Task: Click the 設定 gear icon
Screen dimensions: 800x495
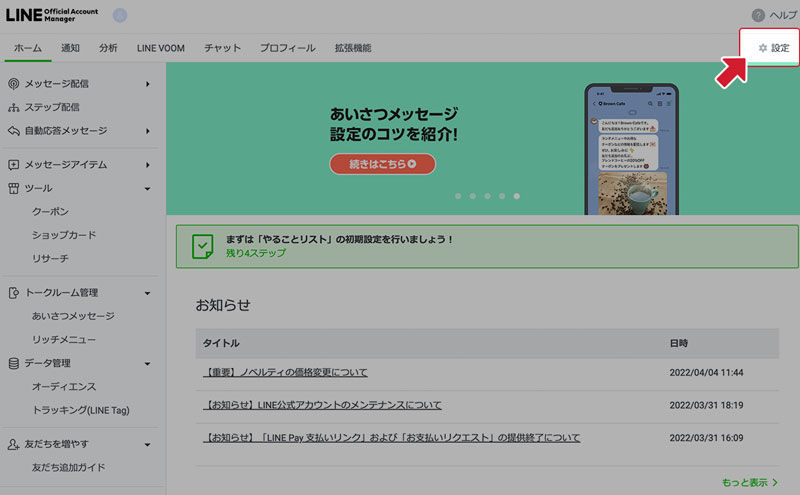Action: coord(763,48)
